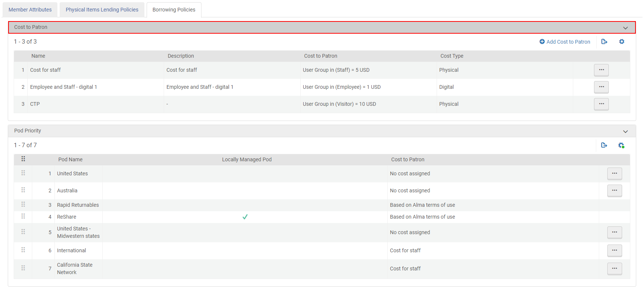This screenshot has height=290, width=644.
Task: Click the Pod Name column header
Action: [x=70, y=159]
